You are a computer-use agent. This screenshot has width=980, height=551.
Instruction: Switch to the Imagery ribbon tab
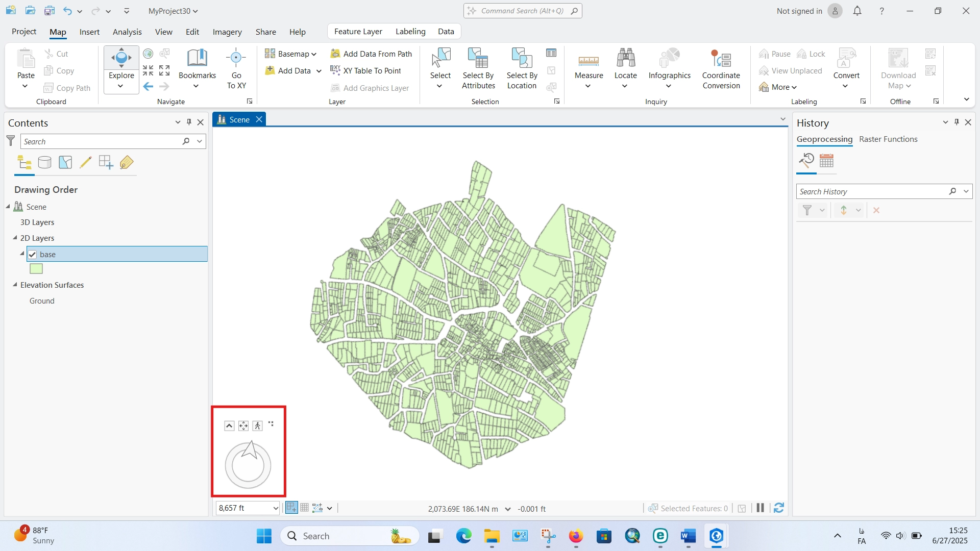click(x=227, y=32)
